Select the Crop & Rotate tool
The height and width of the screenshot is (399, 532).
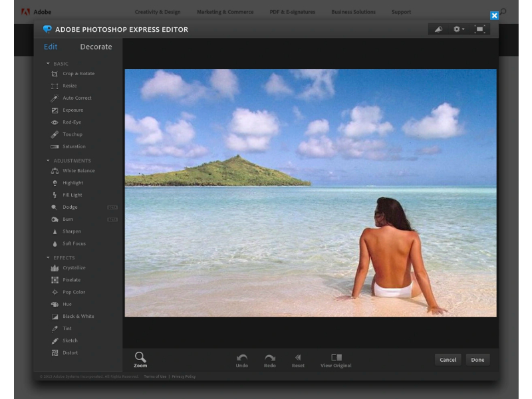click(76, 74)
